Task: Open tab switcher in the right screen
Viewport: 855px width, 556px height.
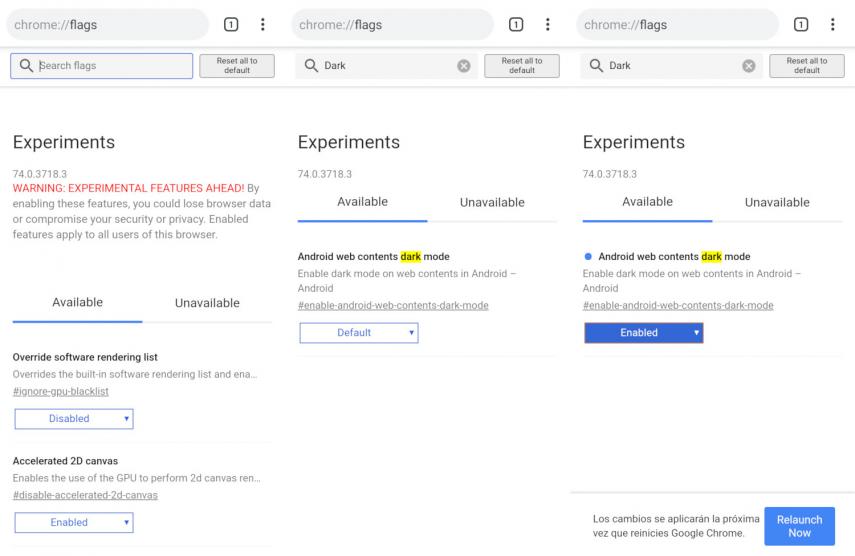Action: coord(801,25)
